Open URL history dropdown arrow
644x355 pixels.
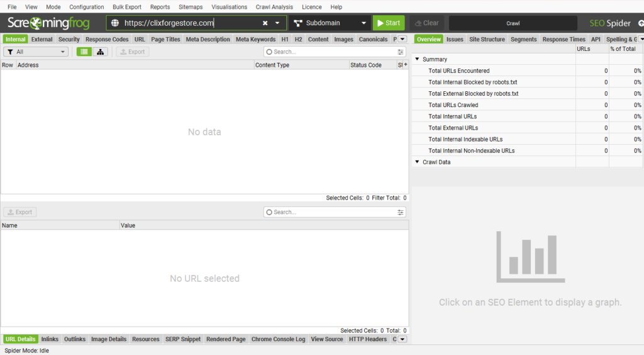tap(277, 23)
